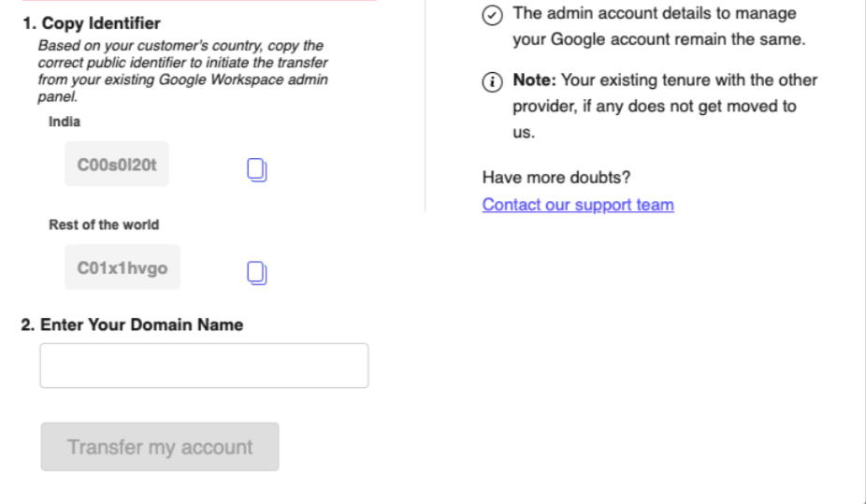Copy the Rest of the world identifier
The image size is (866, 504).
pos(256,272)
